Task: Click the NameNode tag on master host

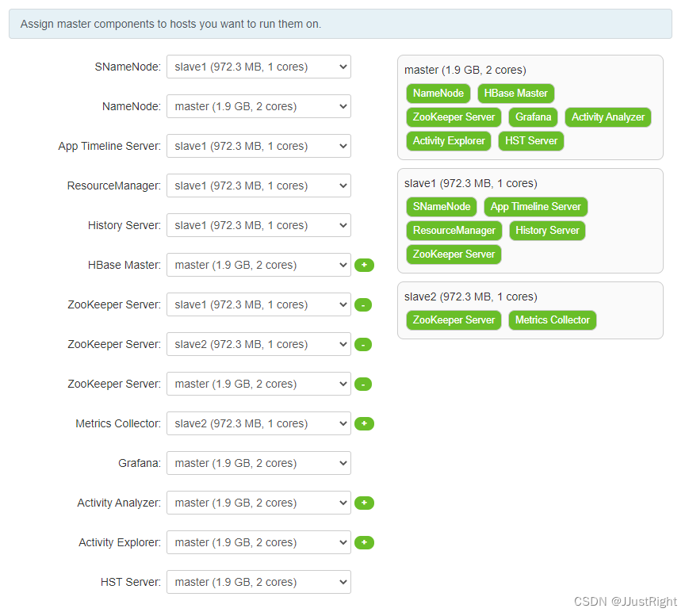Action: pos(438,93)
